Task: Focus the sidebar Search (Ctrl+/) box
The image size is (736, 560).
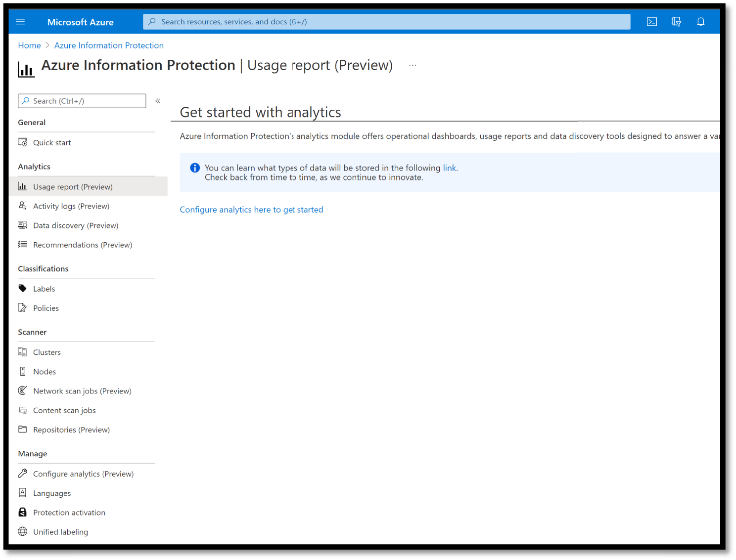Action: [x=82, y=101]
